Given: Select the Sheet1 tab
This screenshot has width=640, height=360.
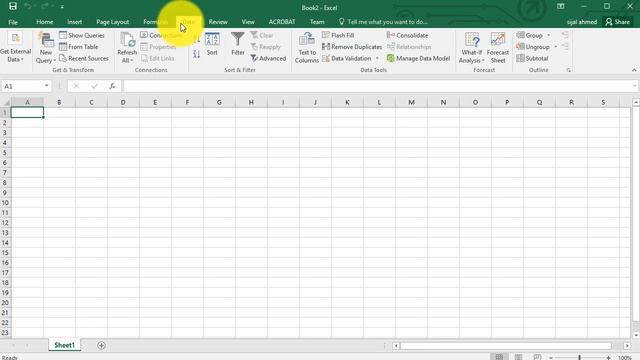Looking at the screenshot, I should (64, 345).
